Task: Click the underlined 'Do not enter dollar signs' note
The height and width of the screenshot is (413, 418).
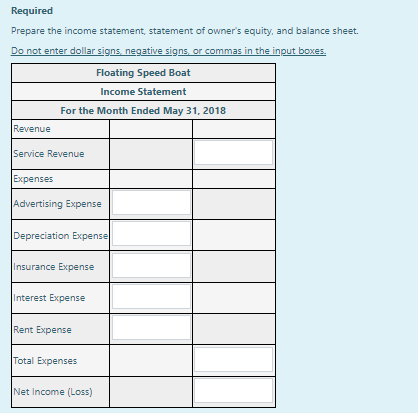Action: 168,51
